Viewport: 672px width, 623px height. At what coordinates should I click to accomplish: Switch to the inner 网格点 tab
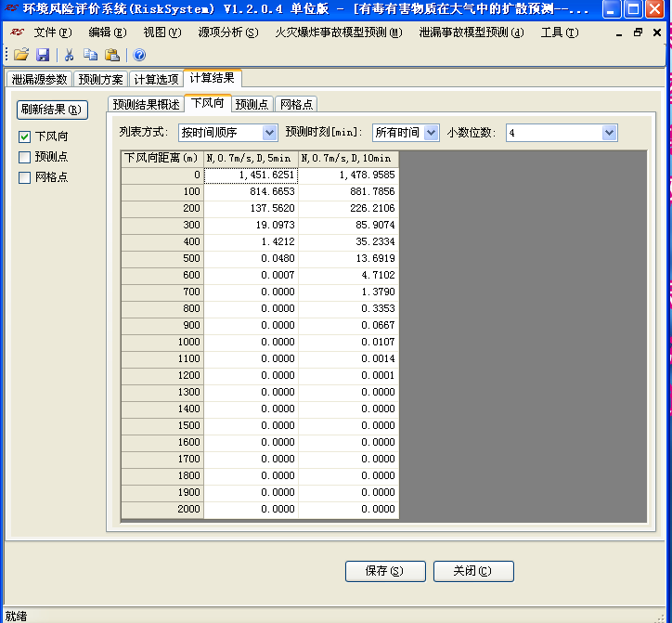pos(296,104)
